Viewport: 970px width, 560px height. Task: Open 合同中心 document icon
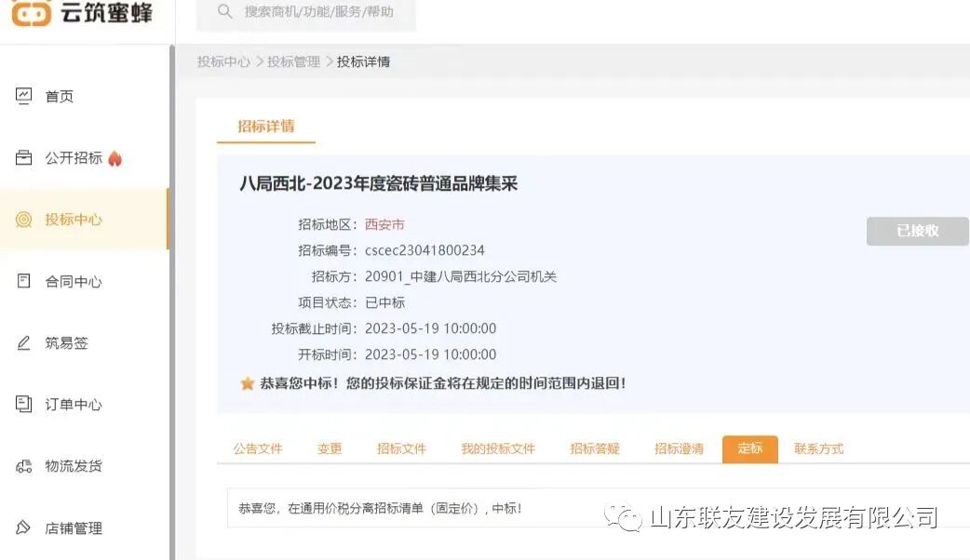(x=25, y=281)
